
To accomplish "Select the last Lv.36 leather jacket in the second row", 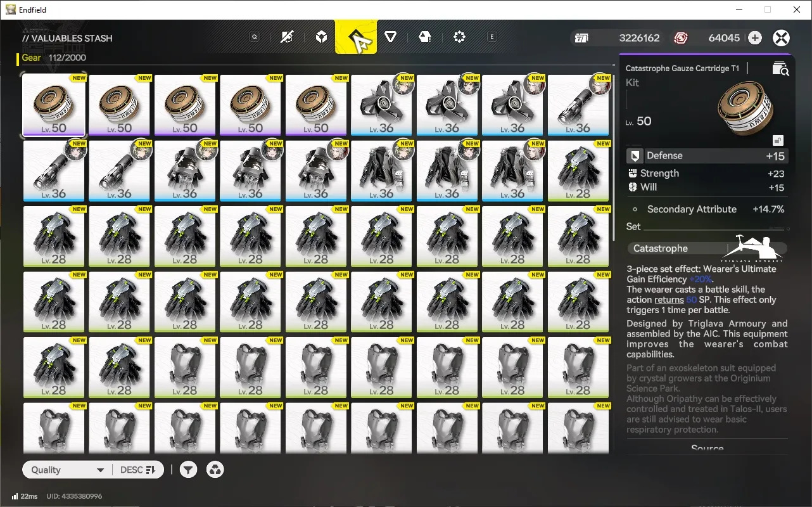I will coord(513,171).
